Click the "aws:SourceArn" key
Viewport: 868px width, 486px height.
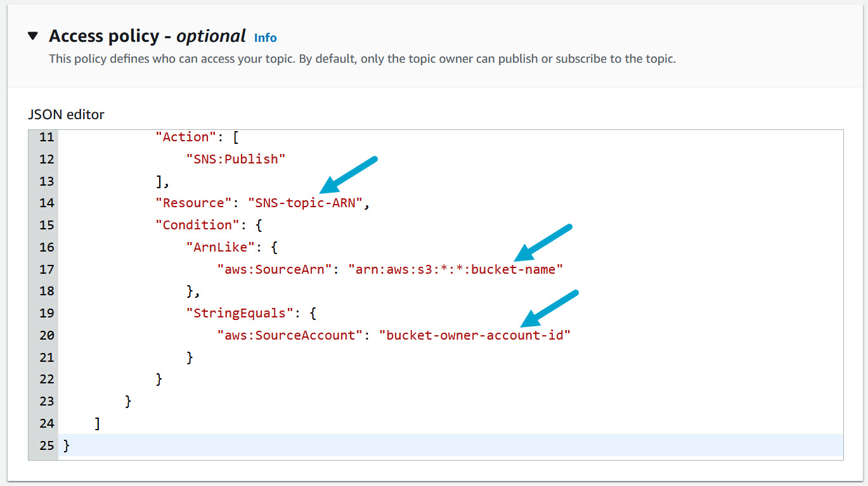coord(275,269)
